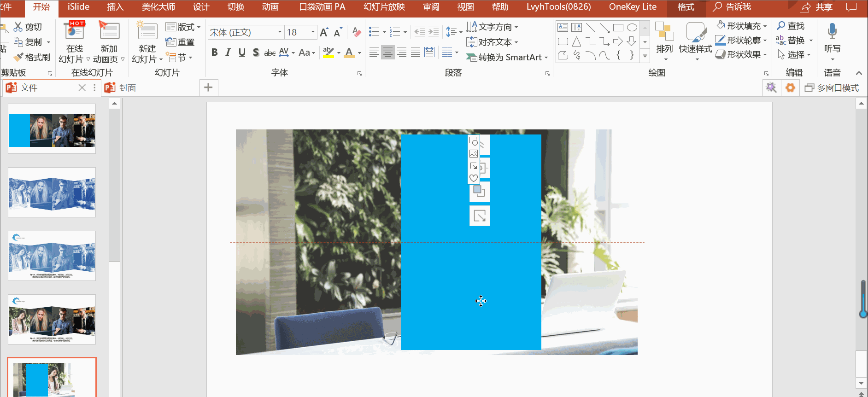The width and height of the screenshot is (868, 397).
Task: Pick the down block arrow shape
Action: [632, 41]
